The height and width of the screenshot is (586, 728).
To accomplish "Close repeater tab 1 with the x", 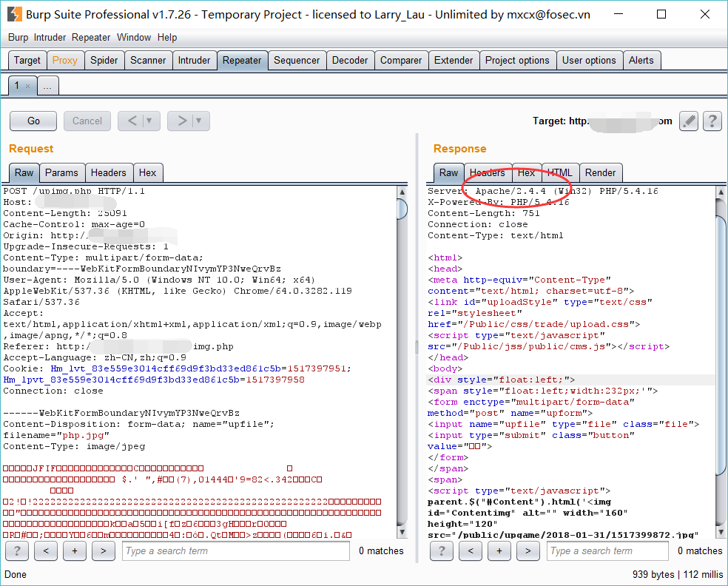I will point(28,86).
